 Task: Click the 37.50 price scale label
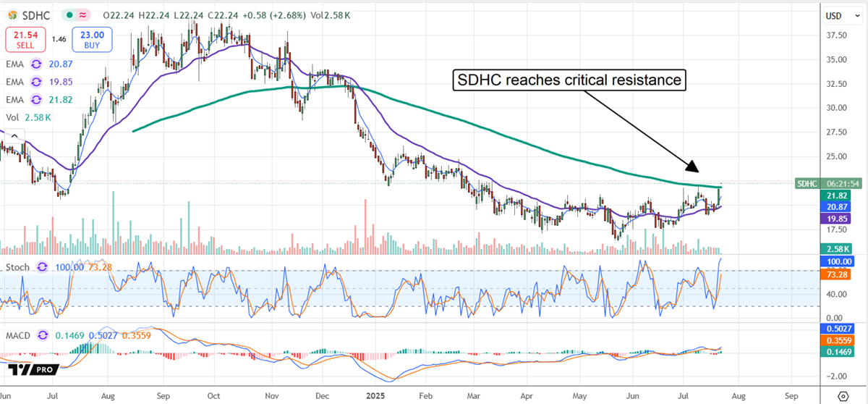point(837,35)
